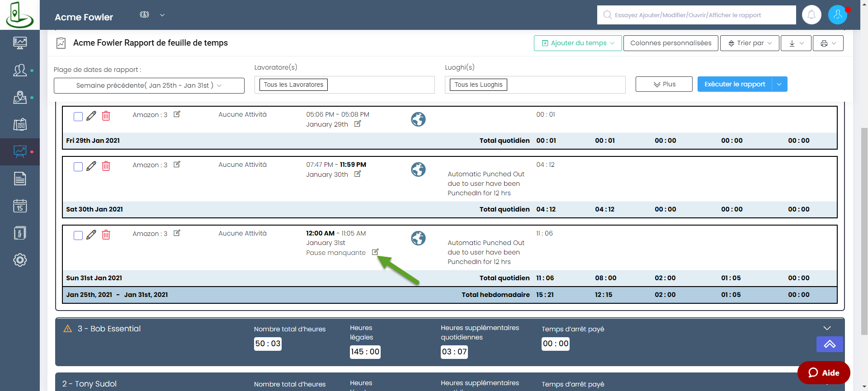The image size is (868, 391).
Task: Edit date icon next to January 29th
Action: coord(358,124)
